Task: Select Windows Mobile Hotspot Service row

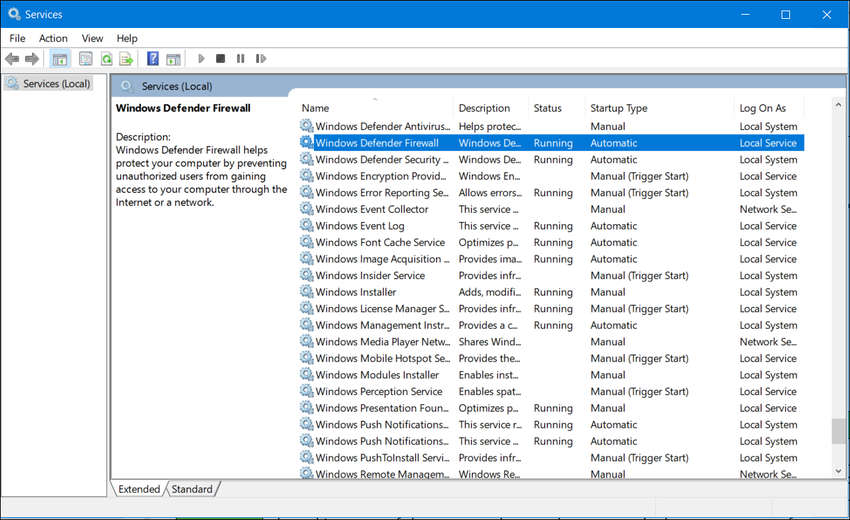Action: tap(551, 358)
